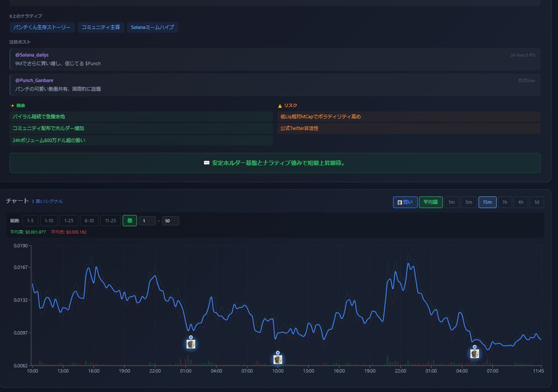Click the 3 買いシグナル label

click(x=47, y=201)
